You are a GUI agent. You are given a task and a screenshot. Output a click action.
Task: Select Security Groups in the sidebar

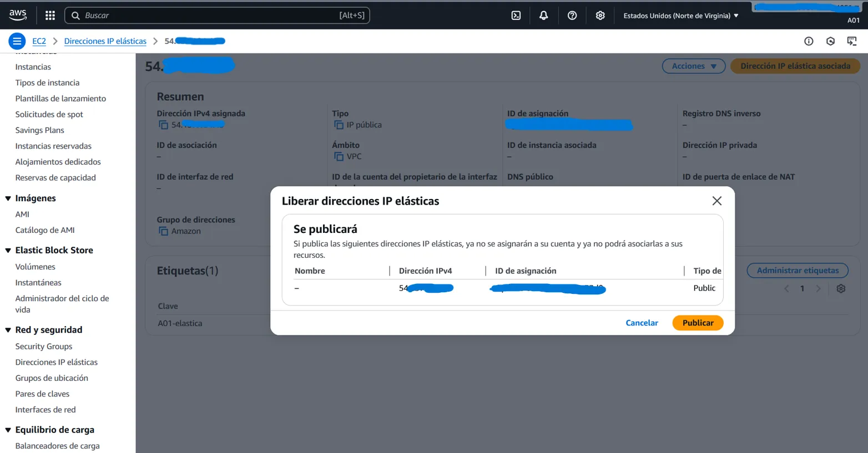point(44,347)
